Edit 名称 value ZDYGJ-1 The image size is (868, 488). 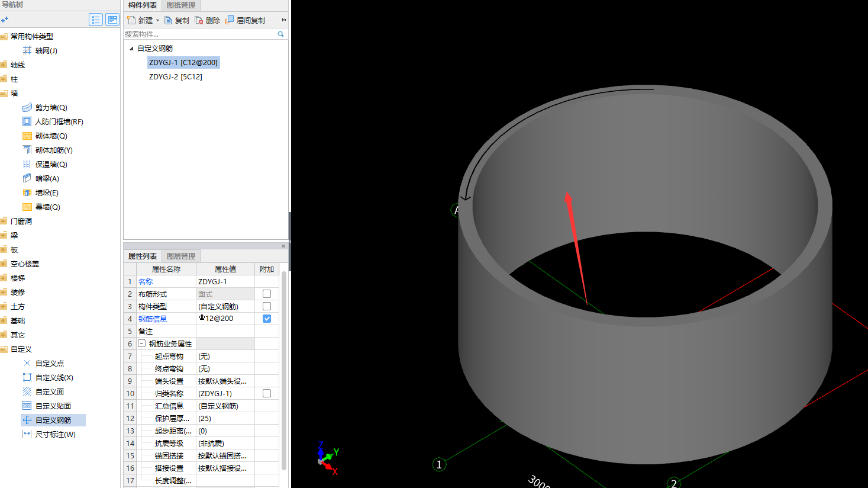pos(225,281)
